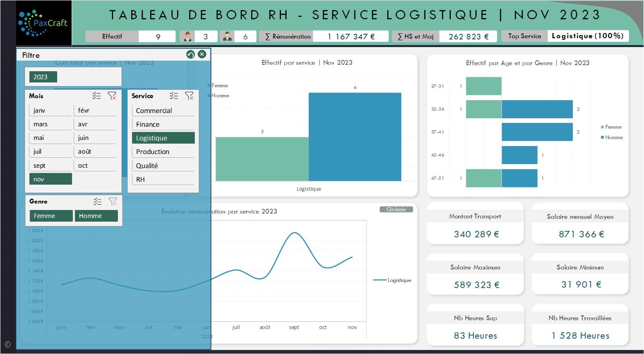Viewport: 644px width, 354px height.
Task: Click the Nb Heures Travaillées value
Action: click(x=580, y=335)
